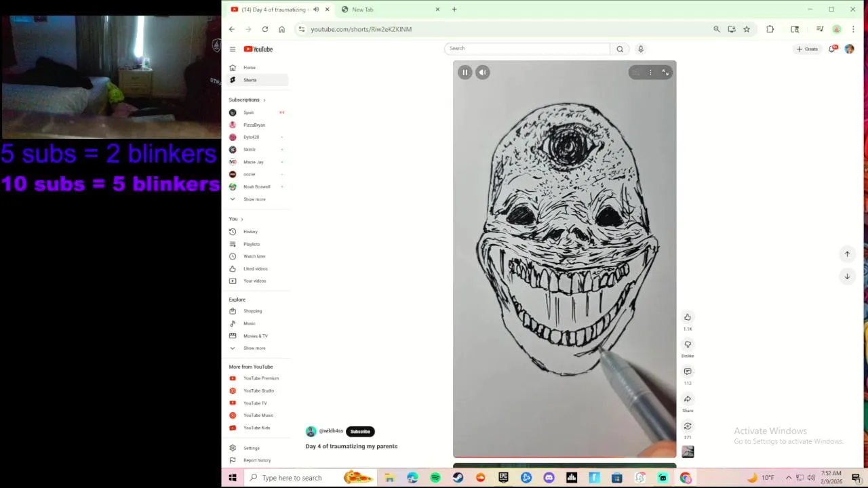Open YouTube Settings
This screenshot has width=868, height=488.
(258, 448)
